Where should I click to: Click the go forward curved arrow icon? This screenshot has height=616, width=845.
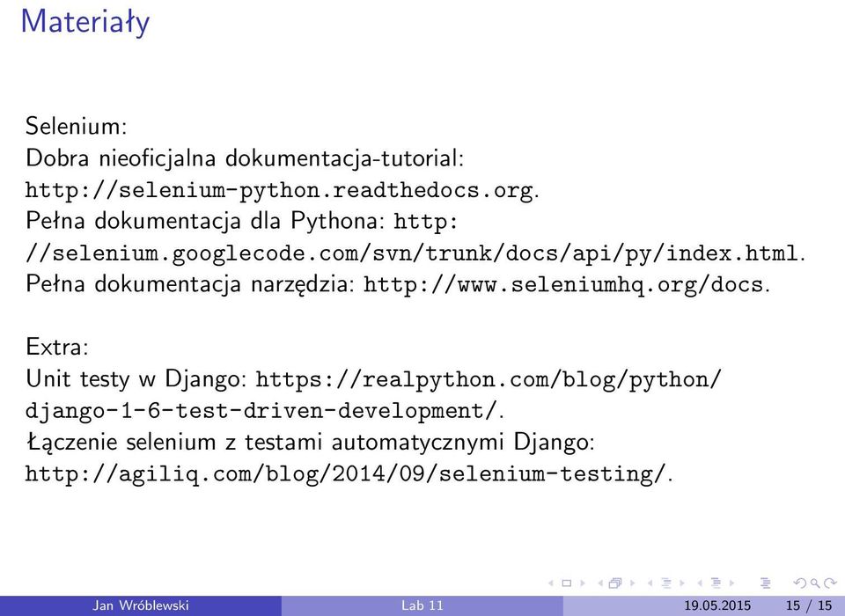[x=830, y=583]
